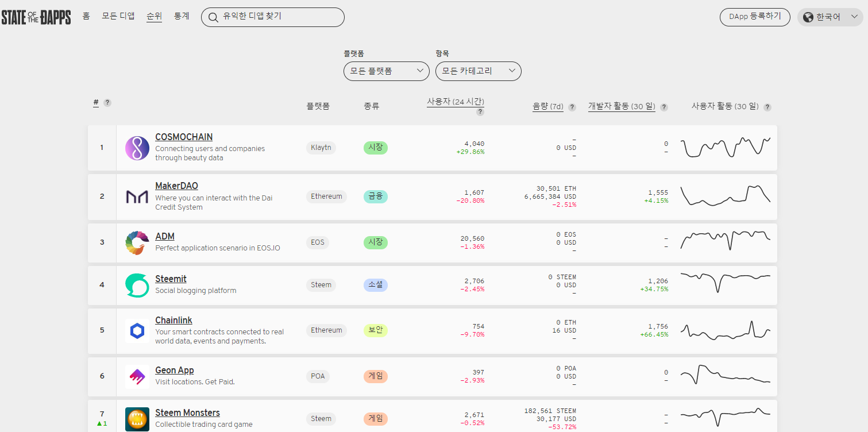The image size is (868, 432).
Task: Open the 모든 플랫폼 platform dropdown
Action: click(387, 71)
